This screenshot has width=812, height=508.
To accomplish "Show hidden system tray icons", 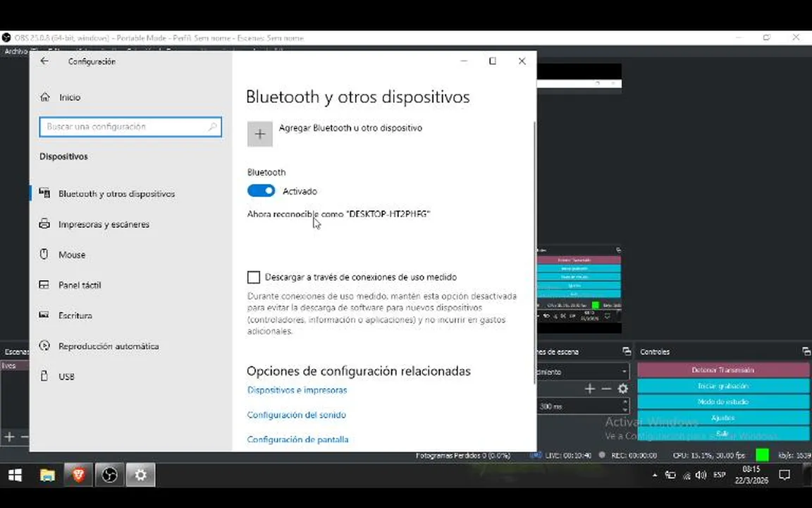I will [x=655, y=475].
